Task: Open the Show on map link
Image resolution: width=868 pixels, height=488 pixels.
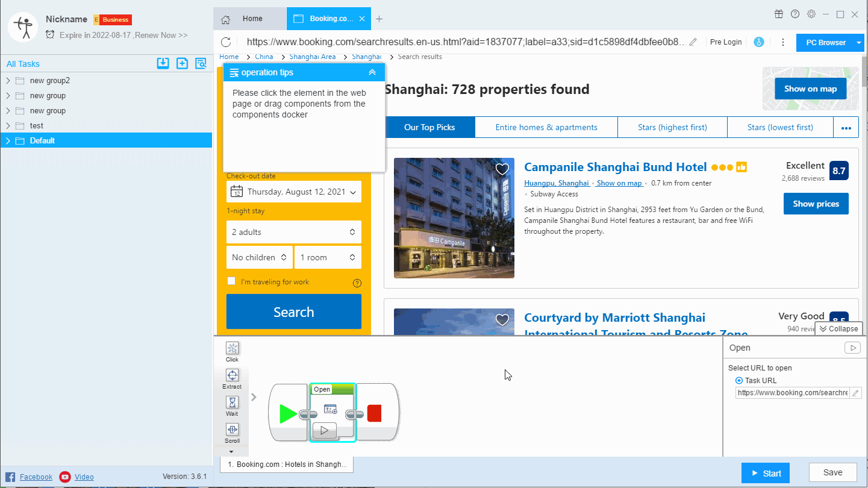Action: pyautogui.click(x=619, y=183)
